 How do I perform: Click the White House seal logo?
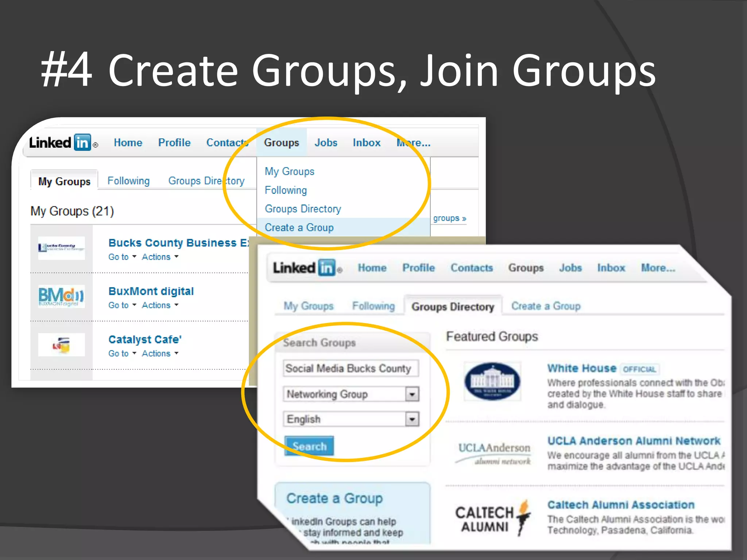pos(492,382)
